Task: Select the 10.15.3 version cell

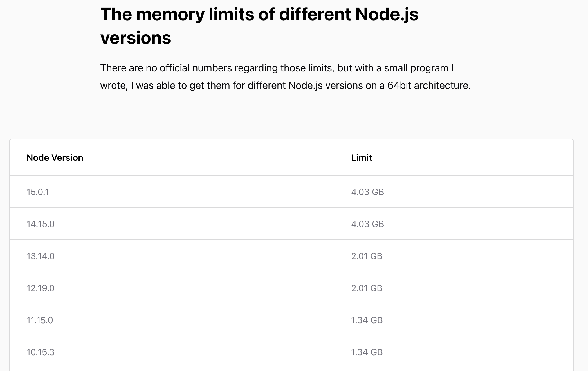Action: click(x=41, y=352)
